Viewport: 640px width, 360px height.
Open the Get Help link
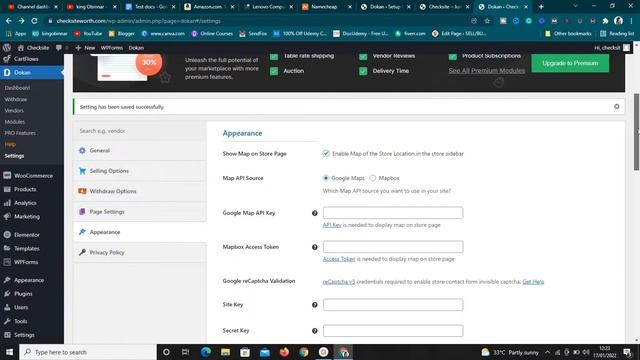pos(533,282)
